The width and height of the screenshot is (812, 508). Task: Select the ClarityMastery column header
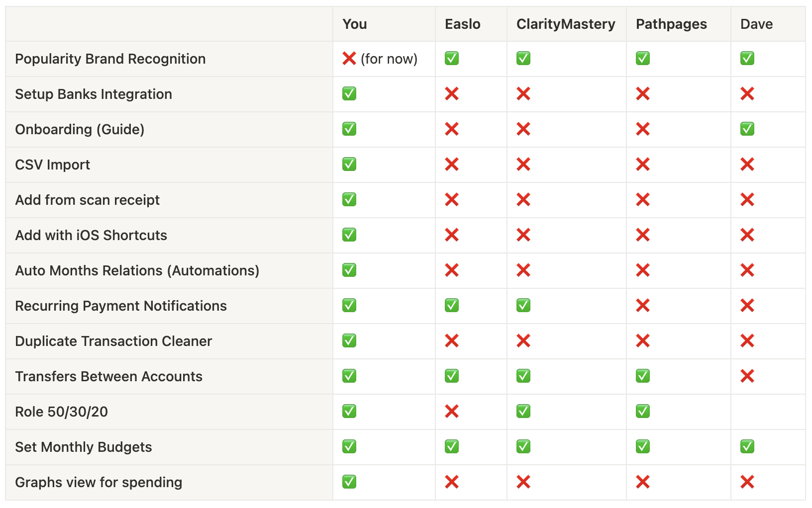(566, 24)
